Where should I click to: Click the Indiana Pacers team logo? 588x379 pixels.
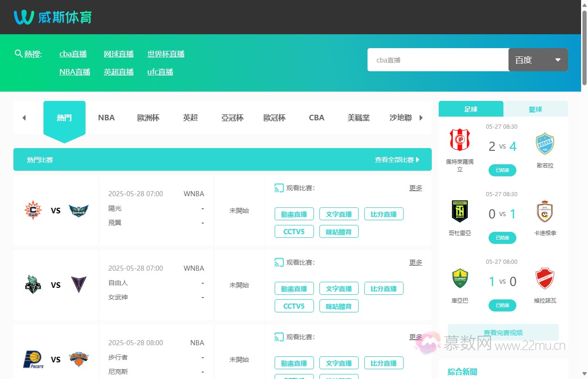(x=33, y=360)
